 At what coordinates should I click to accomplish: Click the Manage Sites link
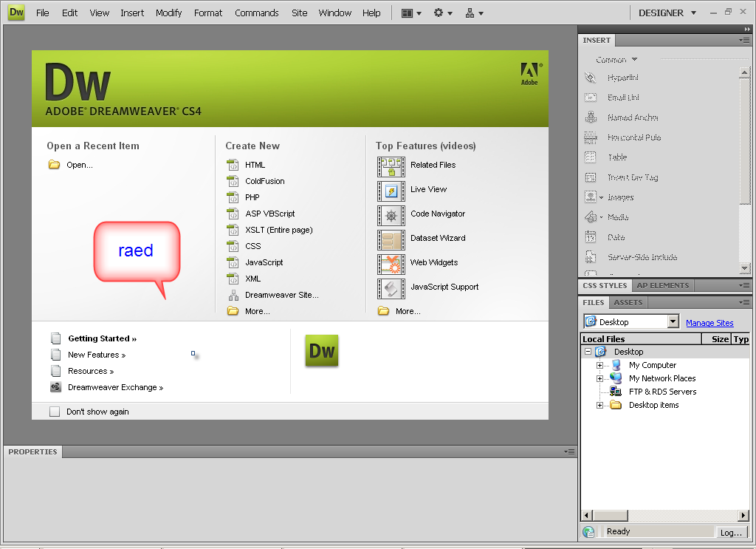(x=709, y=323)
